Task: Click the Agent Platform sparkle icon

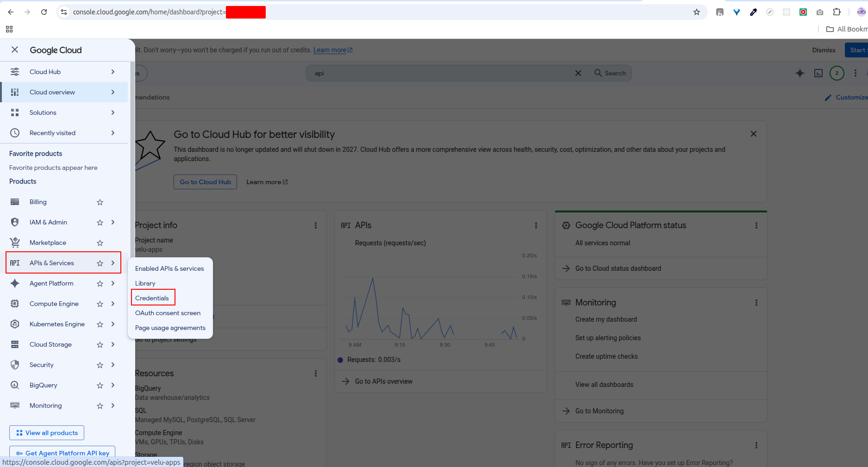Action: pyautogui.click(x=15, y=283)
